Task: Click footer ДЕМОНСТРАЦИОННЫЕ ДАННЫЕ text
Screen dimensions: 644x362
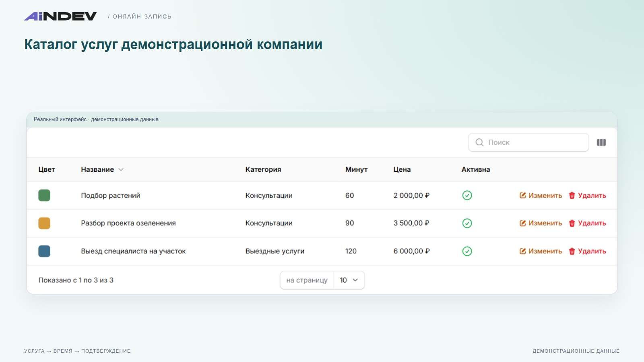Action: (x=576, y=351)
